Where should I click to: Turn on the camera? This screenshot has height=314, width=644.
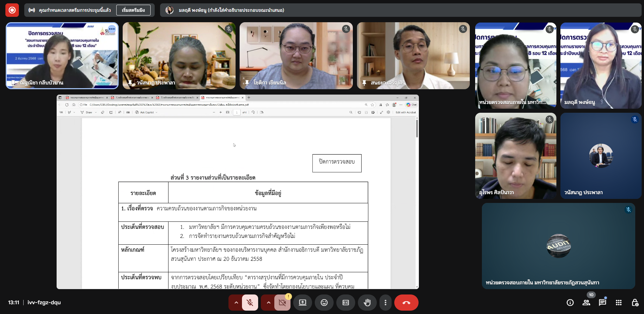tap(282, 303)
